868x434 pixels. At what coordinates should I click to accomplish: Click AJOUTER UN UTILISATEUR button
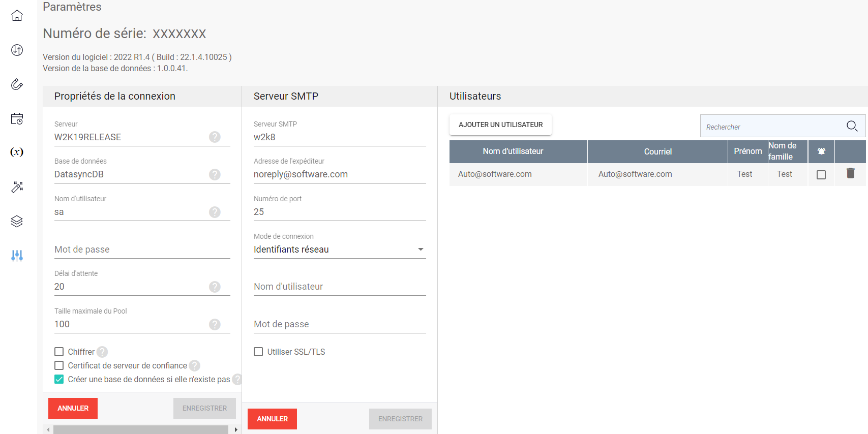pyautogui.click(x=500, y=125)
